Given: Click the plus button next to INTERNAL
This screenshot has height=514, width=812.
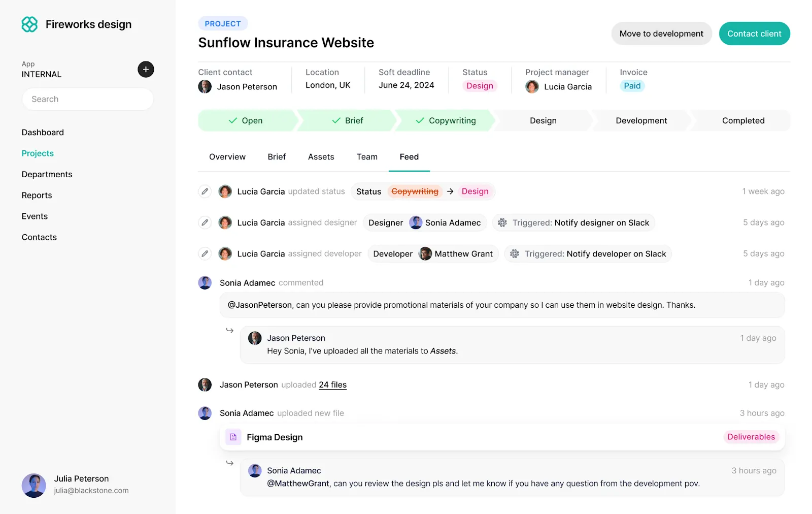Looking at the screenshot, I should [146, 69].
